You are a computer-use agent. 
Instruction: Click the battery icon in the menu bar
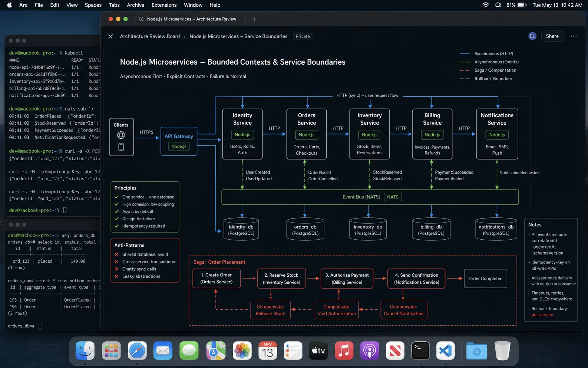pos(522,5)
